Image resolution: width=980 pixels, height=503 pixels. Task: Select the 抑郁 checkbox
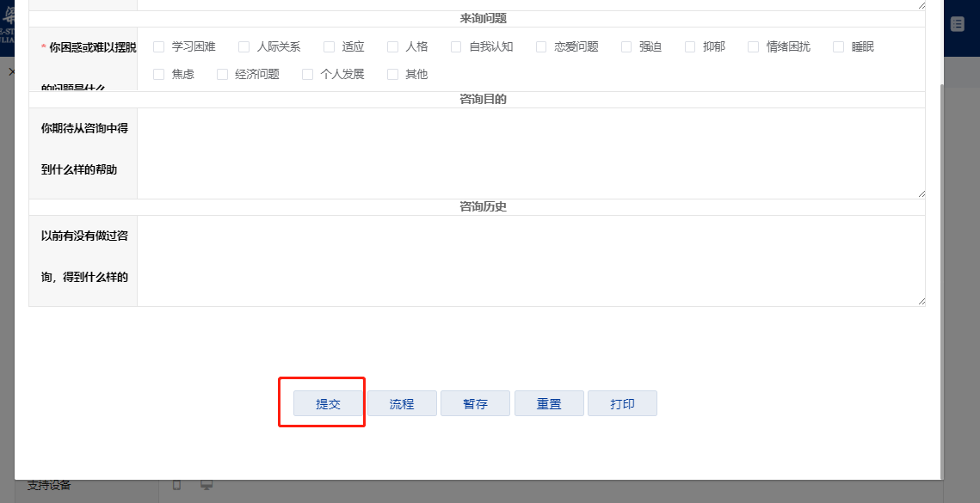[x=690, y=47]
